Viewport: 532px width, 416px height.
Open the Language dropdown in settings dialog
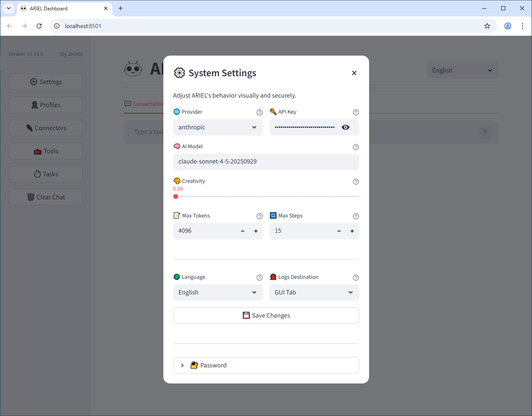218,292
